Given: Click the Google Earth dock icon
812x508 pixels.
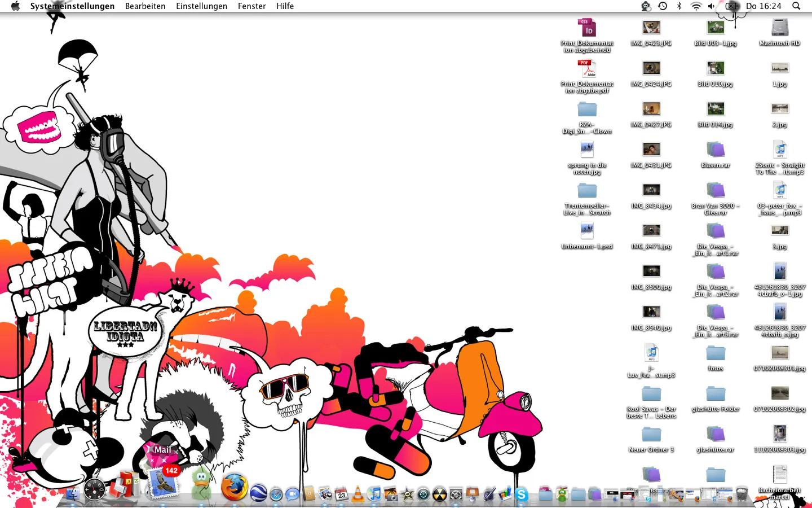Looking at the screenshot, I should (259, 494).
